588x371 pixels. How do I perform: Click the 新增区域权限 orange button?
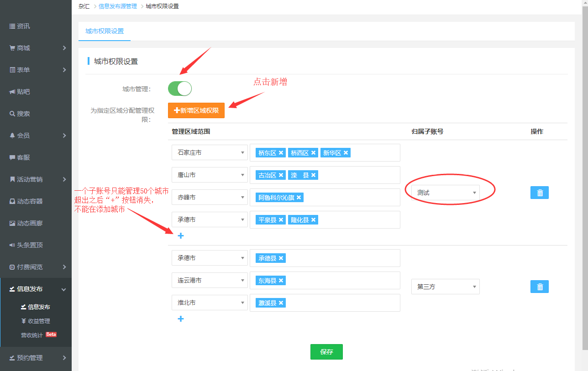coord(196,110)
